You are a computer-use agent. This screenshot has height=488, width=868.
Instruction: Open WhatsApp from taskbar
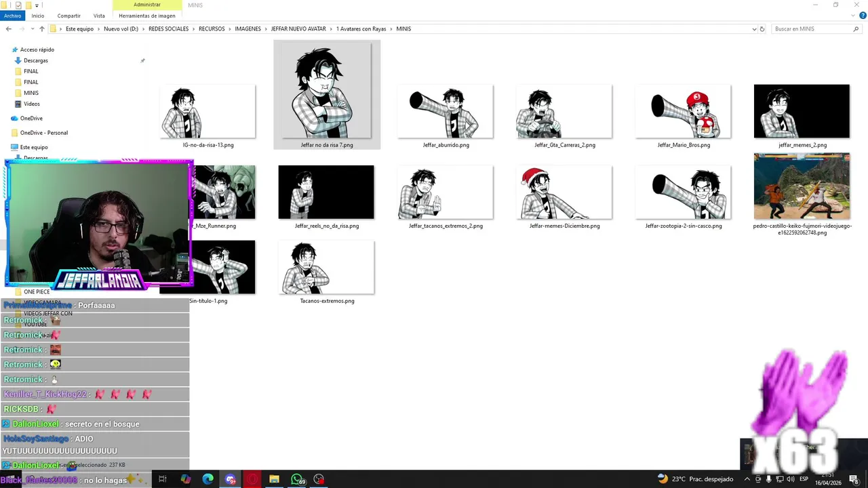point(297,479)
